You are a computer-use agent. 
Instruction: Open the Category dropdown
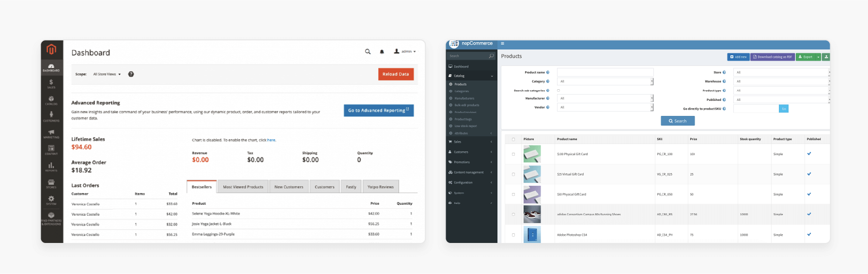(605, 81)
